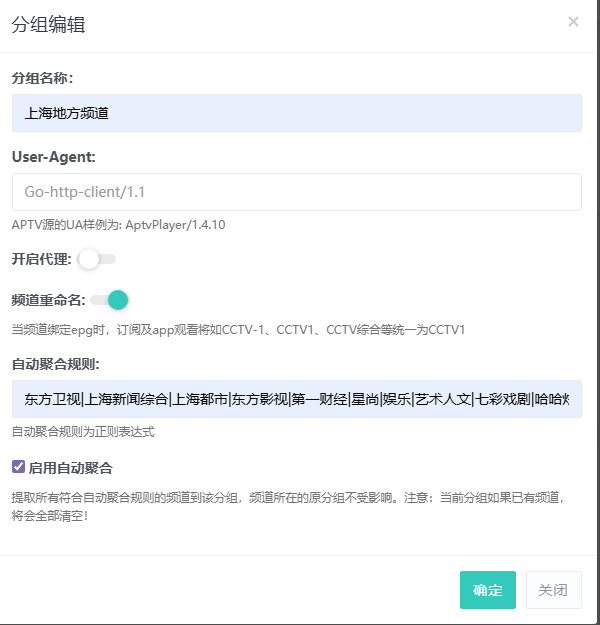Click the 分组名称 input containing 上海地方频道
Viewport: 600px width, 625px height.
click(x=296, y=113)
